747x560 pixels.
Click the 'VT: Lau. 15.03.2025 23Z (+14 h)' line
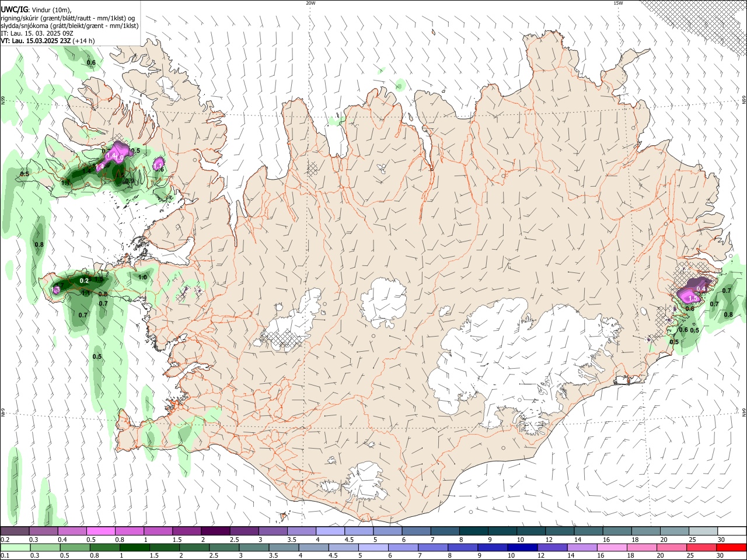[47, 41]
